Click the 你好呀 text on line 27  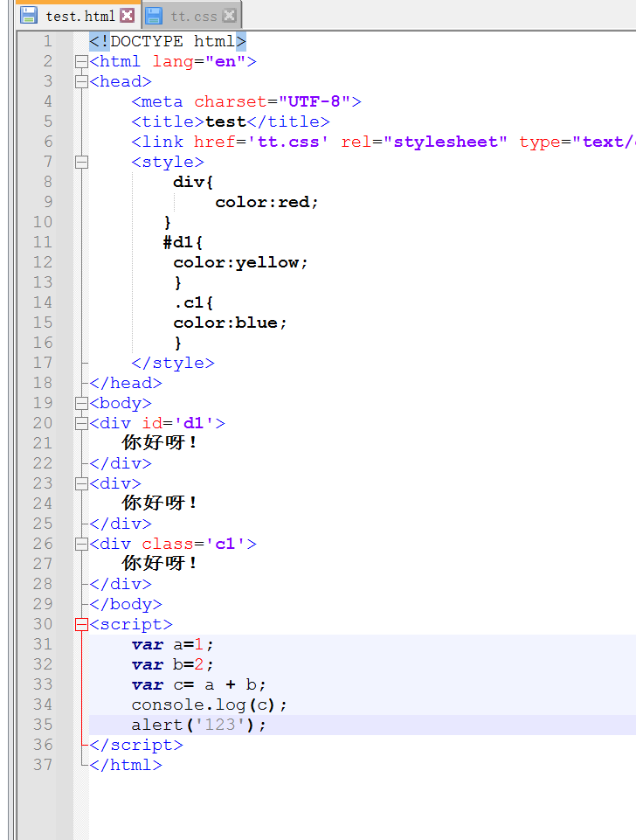click(x=160, y=564)
